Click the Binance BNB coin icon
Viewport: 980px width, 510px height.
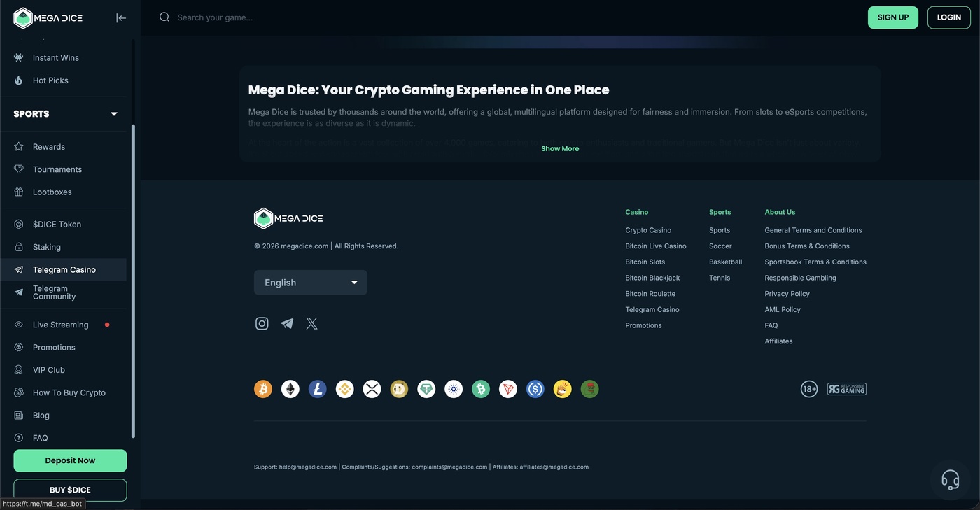tap(344, 389)
